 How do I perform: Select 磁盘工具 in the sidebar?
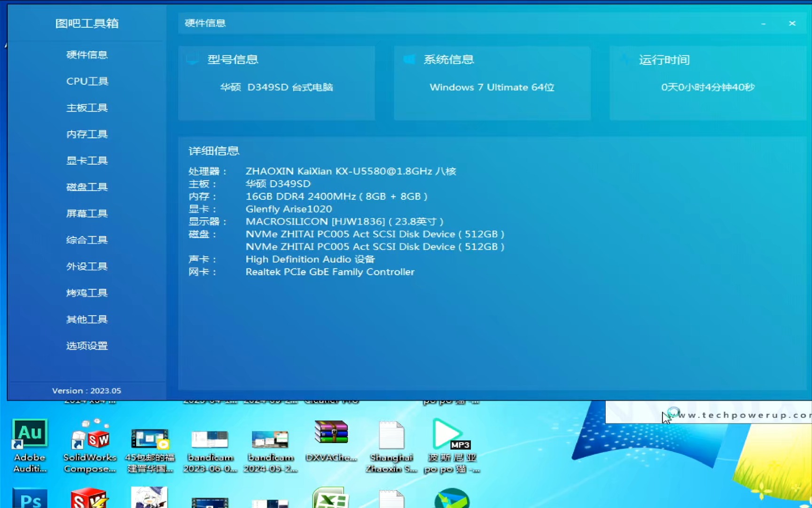click(x=87, y=187)
